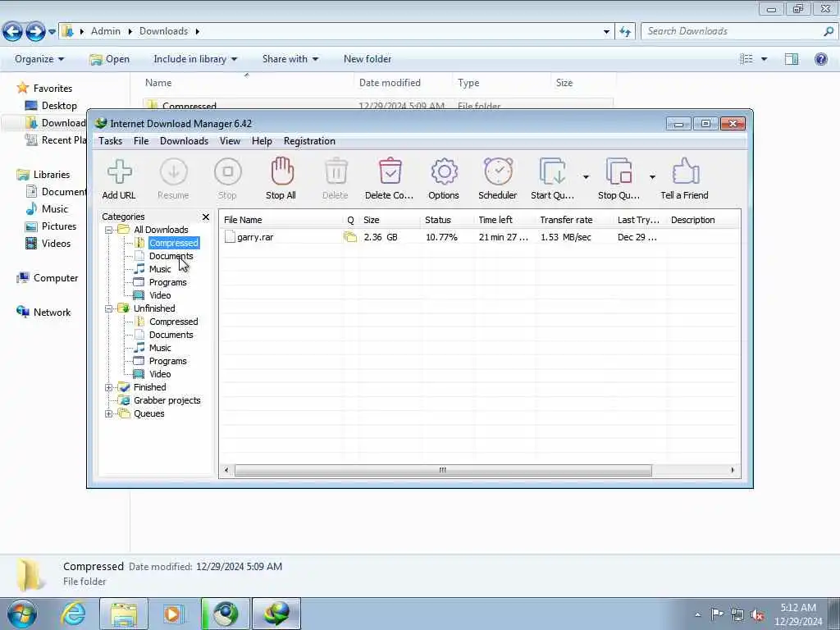
Task: Select Compressed under Unfinished
Action: pyautogui.click(x=174, y=322)
